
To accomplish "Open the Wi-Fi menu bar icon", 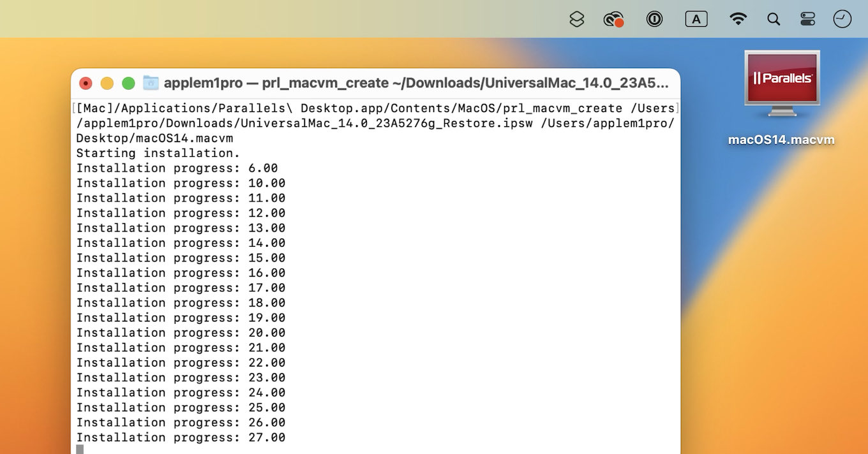I will (738, 18).
